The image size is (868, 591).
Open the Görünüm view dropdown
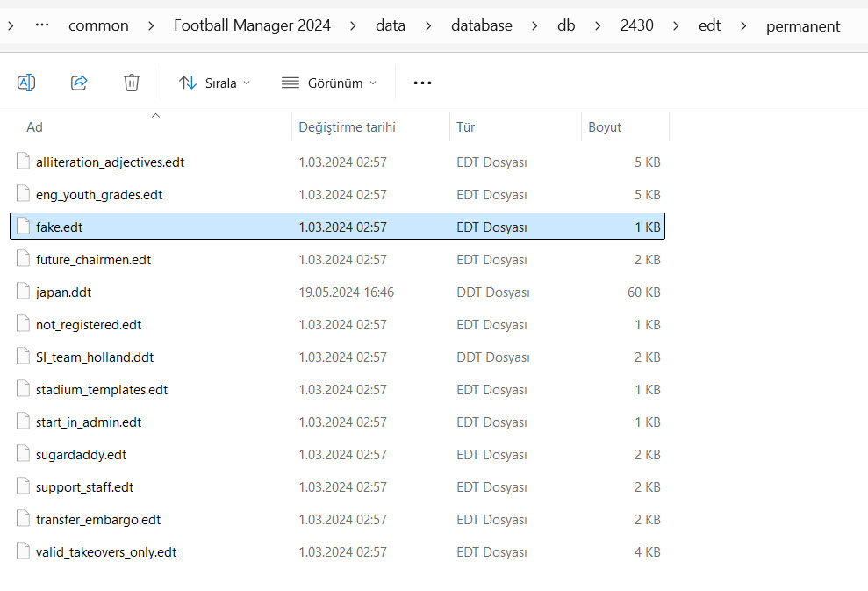pos(329,83)
